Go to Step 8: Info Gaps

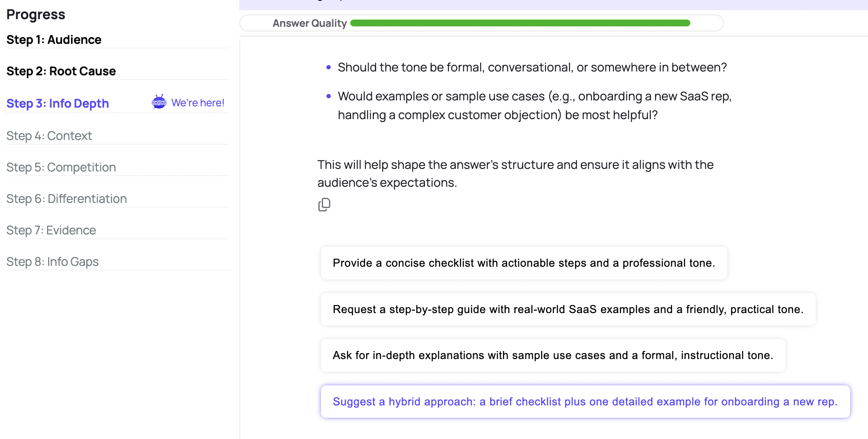click(x=53, y=262)
